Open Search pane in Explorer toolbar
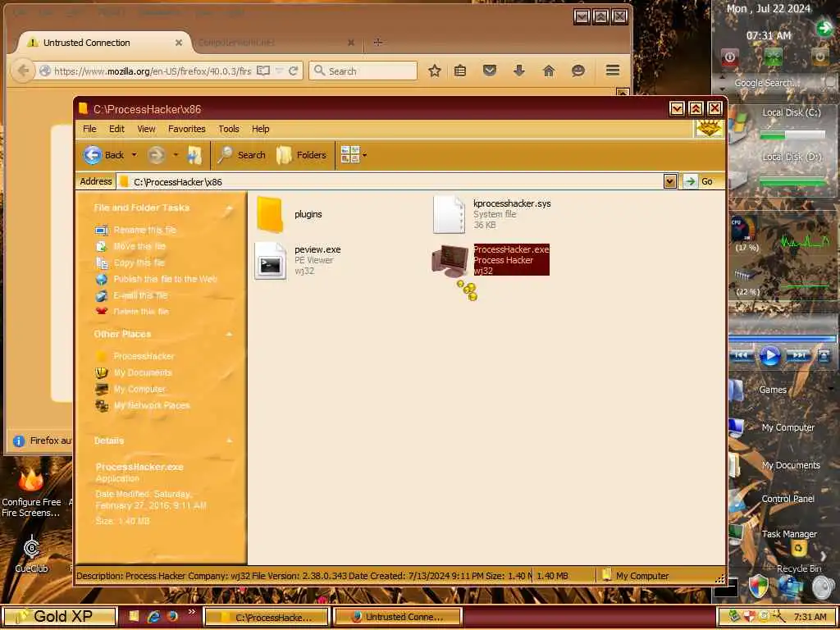 (242, 155)
